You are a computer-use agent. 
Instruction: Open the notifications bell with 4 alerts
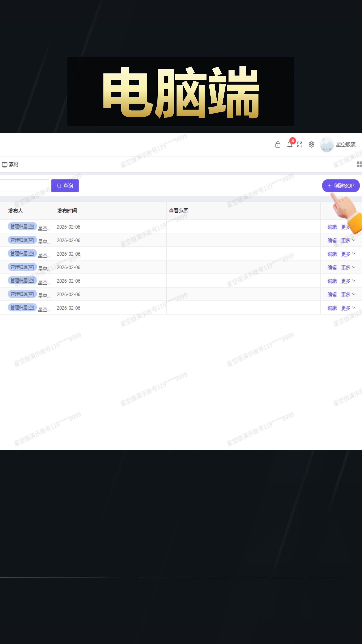(290, 144)
